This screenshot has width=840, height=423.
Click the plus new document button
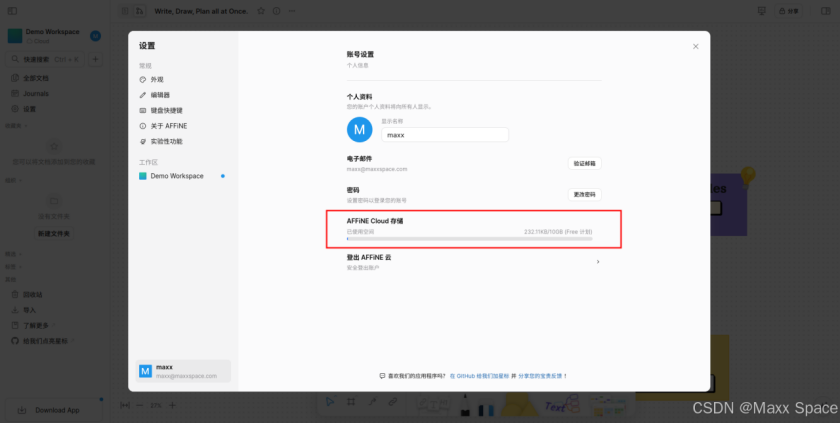95,59
